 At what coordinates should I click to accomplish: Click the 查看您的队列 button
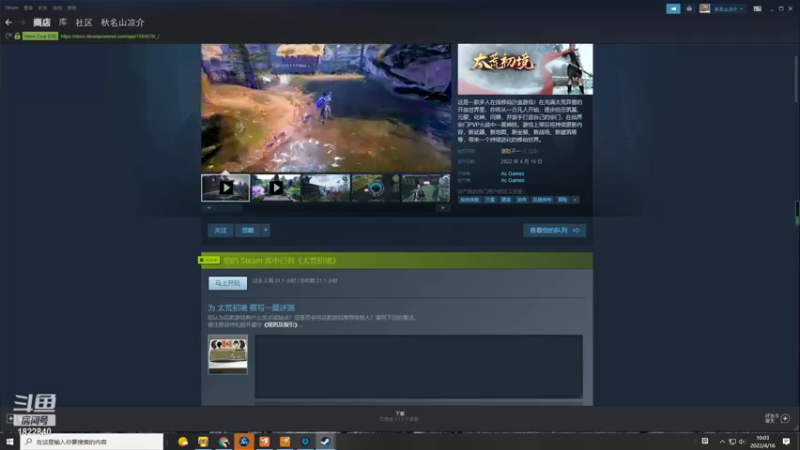pos(554,231)
